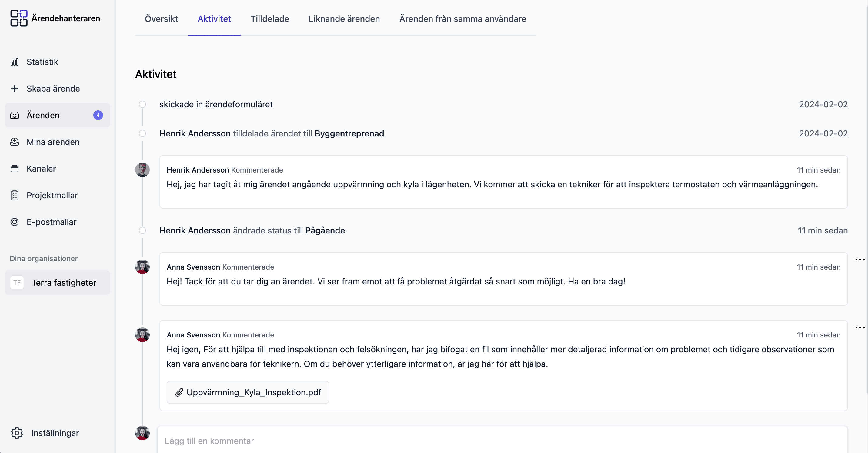Open the Ärenden inbox icon

15,115
